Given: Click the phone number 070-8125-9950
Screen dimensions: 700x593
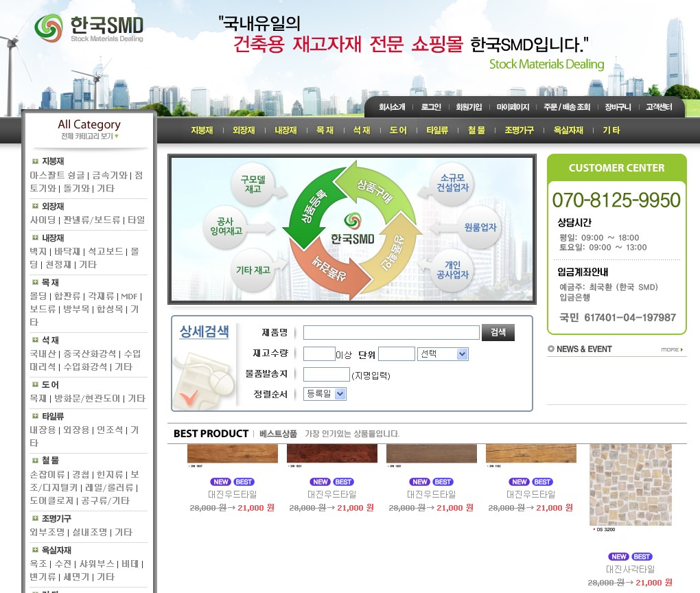Looking at the screenshot, I should [616, 200].
